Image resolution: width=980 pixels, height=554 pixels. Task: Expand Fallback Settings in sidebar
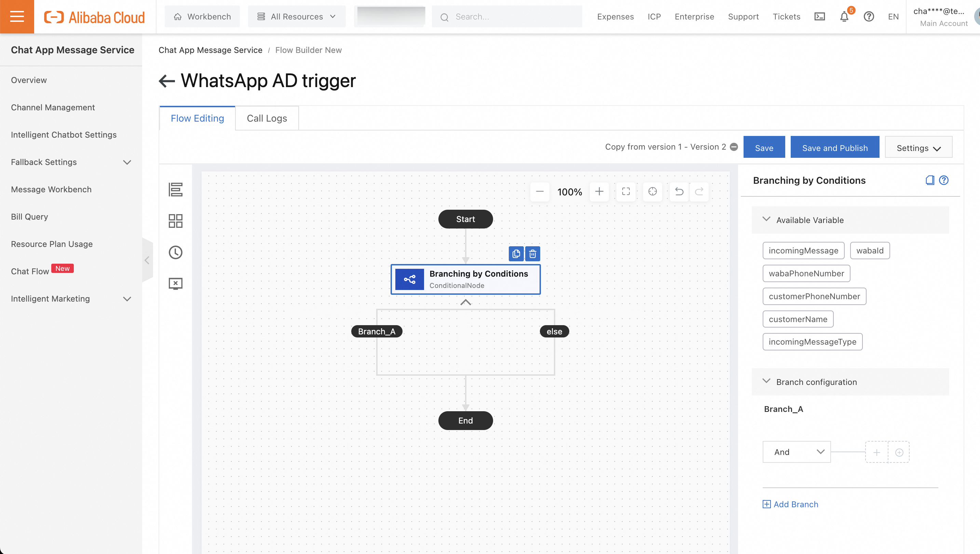pyautogui.click(x=71, y=162)
